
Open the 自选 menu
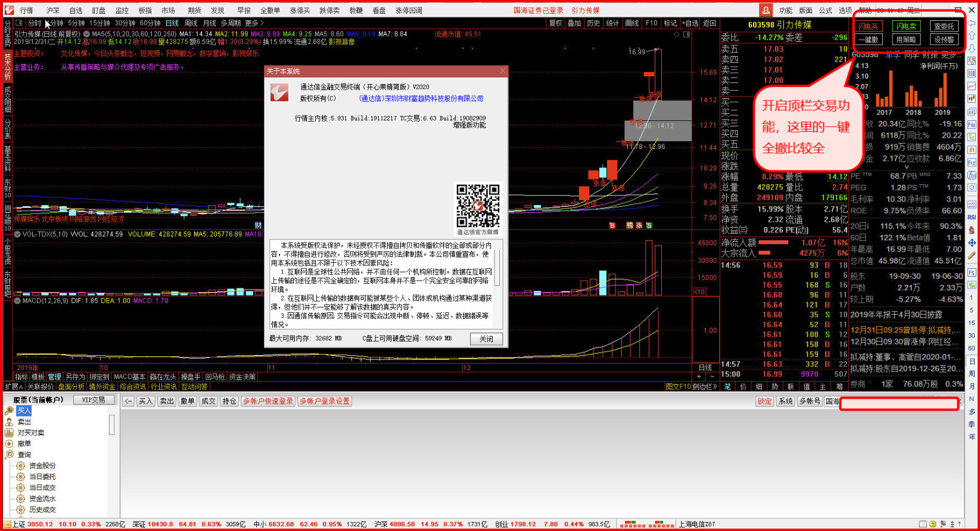[x=76, y=10]
